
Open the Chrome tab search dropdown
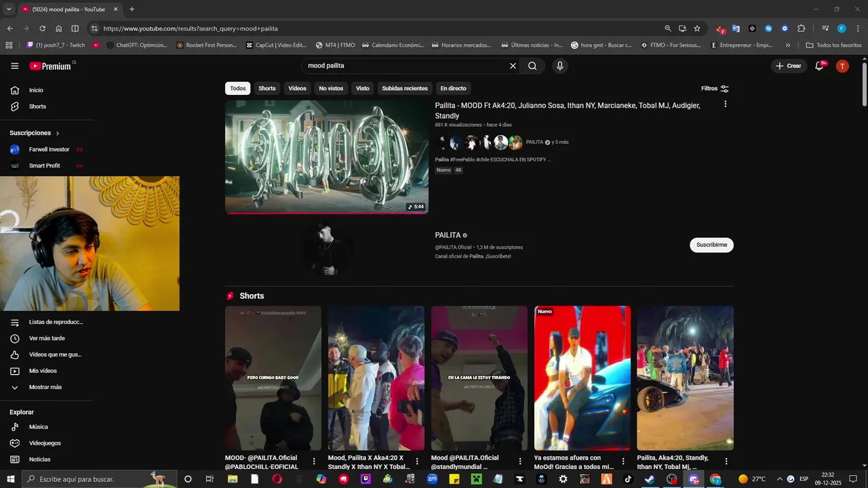click(x=9, y=9)
